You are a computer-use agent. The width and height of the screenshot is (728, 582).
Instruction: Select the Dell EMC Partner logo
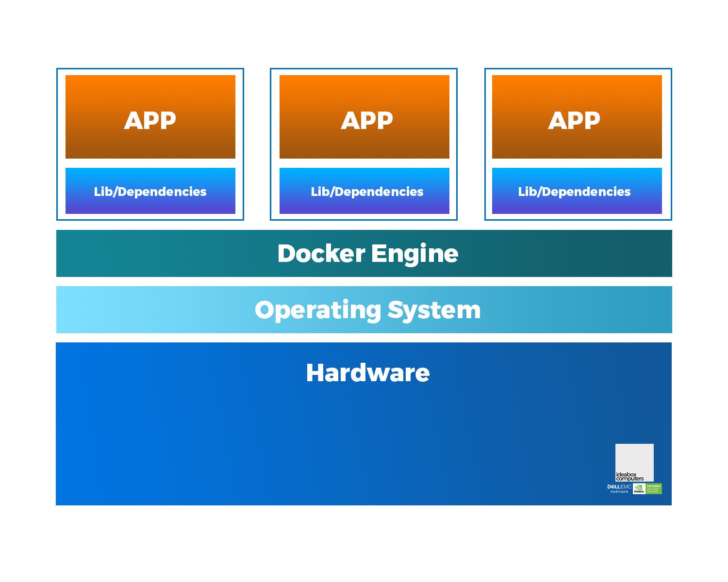click(x=618, y=488)
